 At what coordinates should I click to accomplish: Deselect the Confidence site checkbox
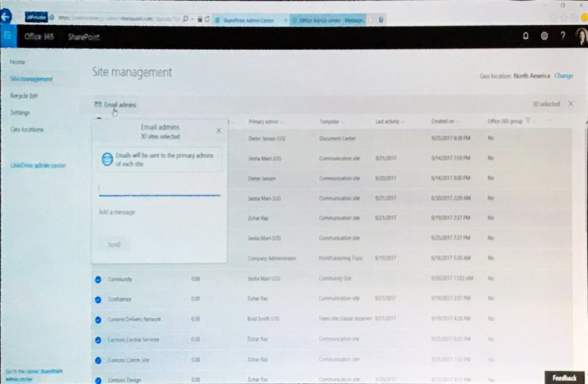(98, 300)
